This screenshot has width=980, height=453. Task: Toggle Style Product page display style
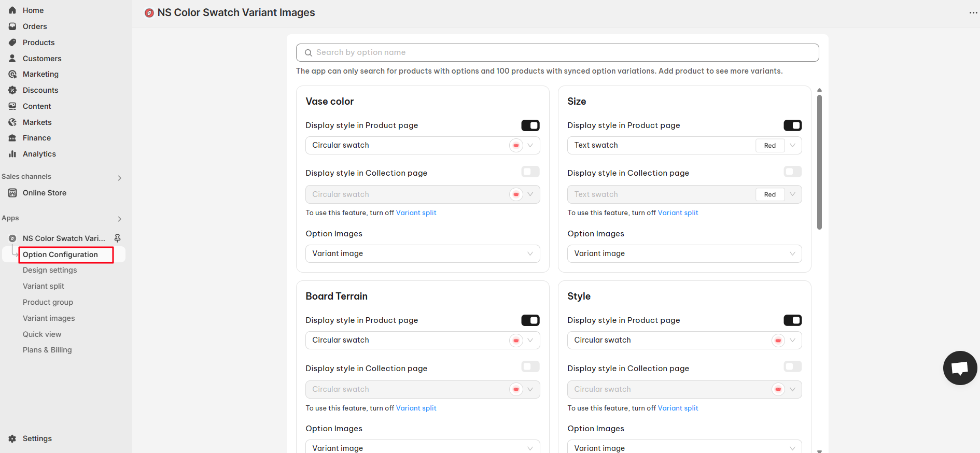[792, 320]
